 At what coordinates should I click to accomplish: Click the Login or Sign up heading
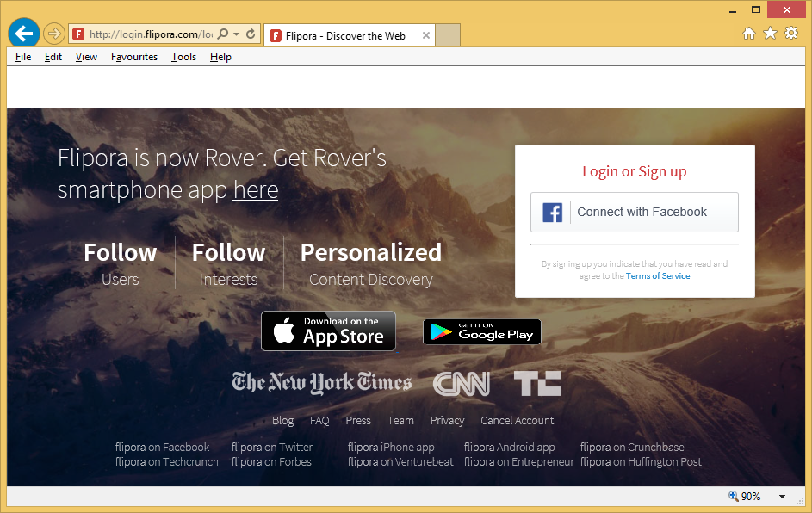click(635, 171)
